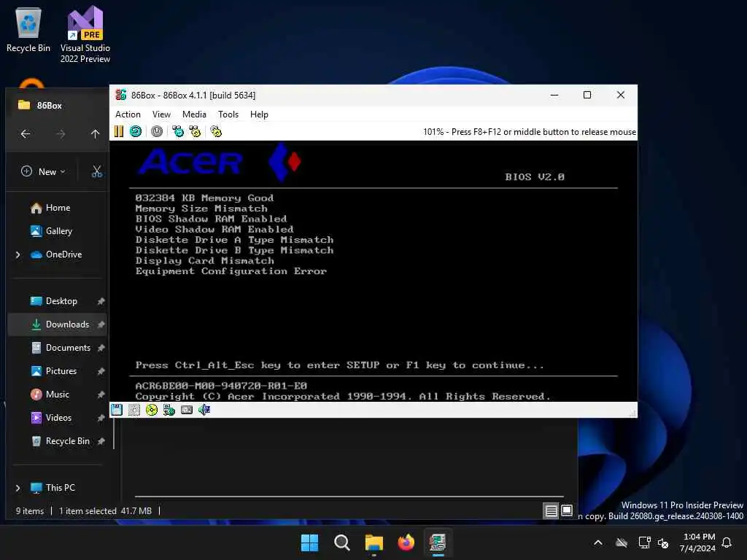Screen dimensions: 747x560
Task: Switch Explorer to large thumbnails view
Action: (567, 511)
